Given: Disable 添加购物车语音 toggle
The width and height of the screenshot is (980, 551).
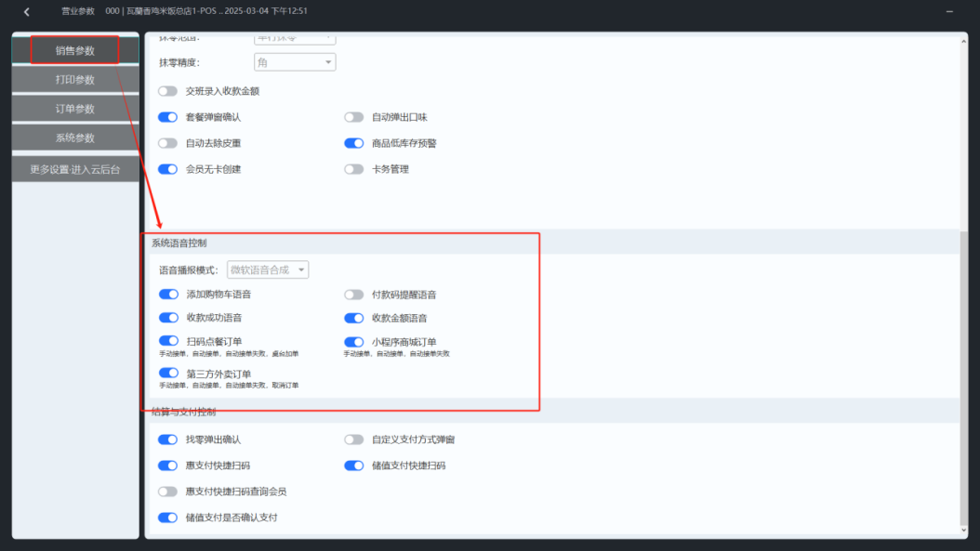Looking at the screenshot, I should (x=168, y=295).
